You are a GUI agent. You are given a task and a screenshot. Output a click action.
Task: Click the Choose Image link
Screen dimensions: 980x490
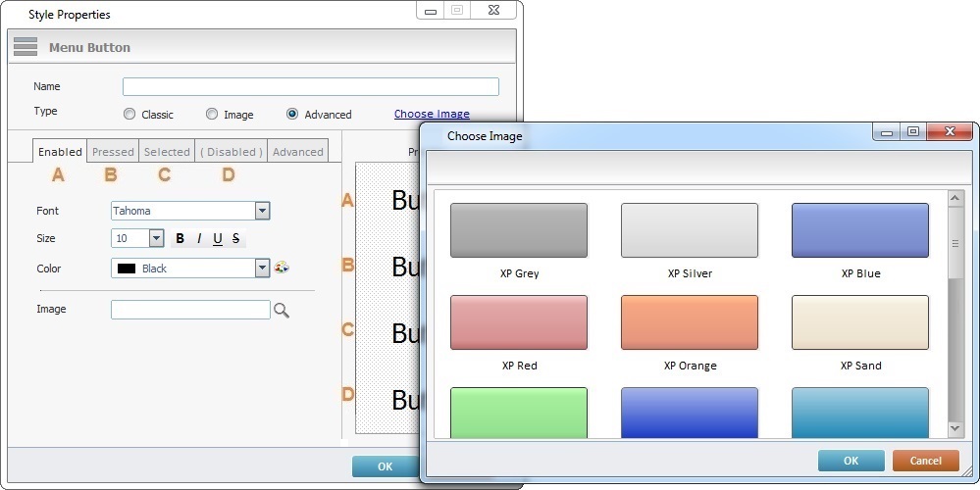point(432,114)
